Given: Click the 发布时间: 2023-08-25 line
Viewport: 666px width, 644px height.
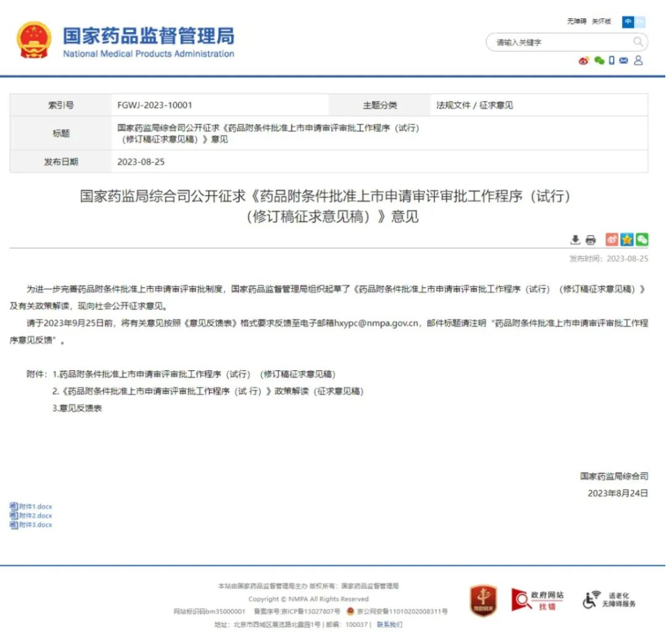Looking at the screenshot, I should (x=608, y=259).
